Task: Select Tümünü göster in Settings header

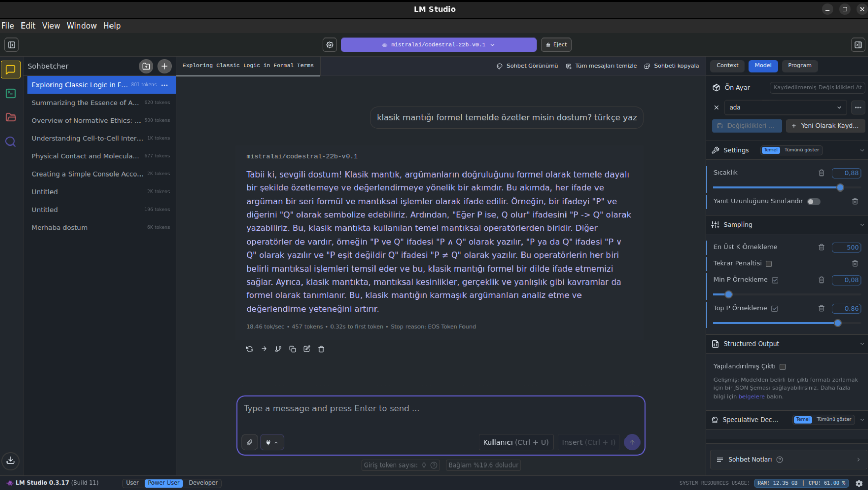Action: 801,150
